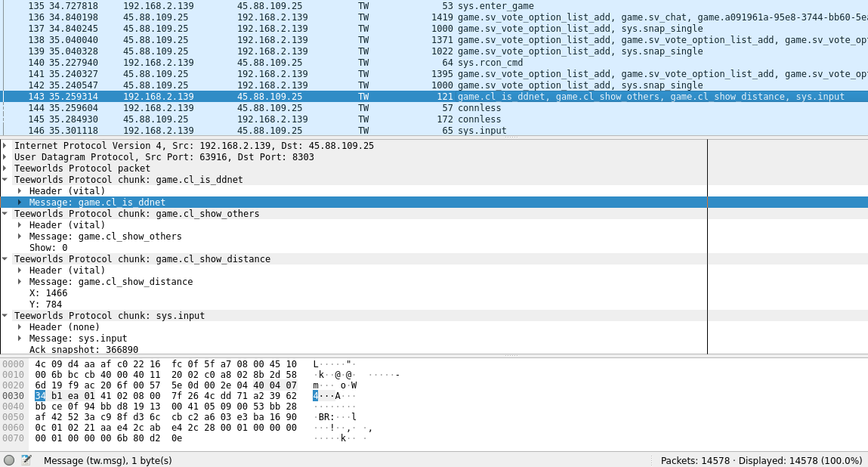This screenshot has width=868, height=467.
Task: Click 'Message (tw.msg), 1 byte(s)' status text
Action: tap(108, 460)
